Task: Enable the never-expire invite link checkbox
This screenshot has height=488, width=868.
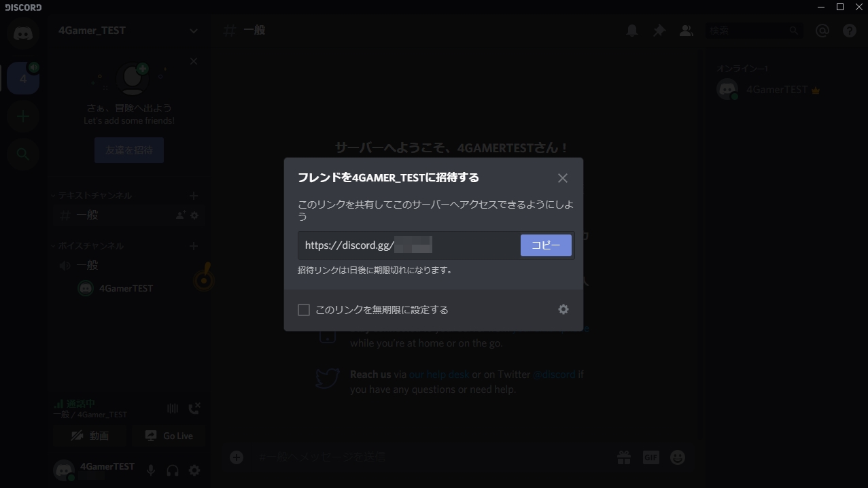Action: pyautogui.click(x=304, y=310)
